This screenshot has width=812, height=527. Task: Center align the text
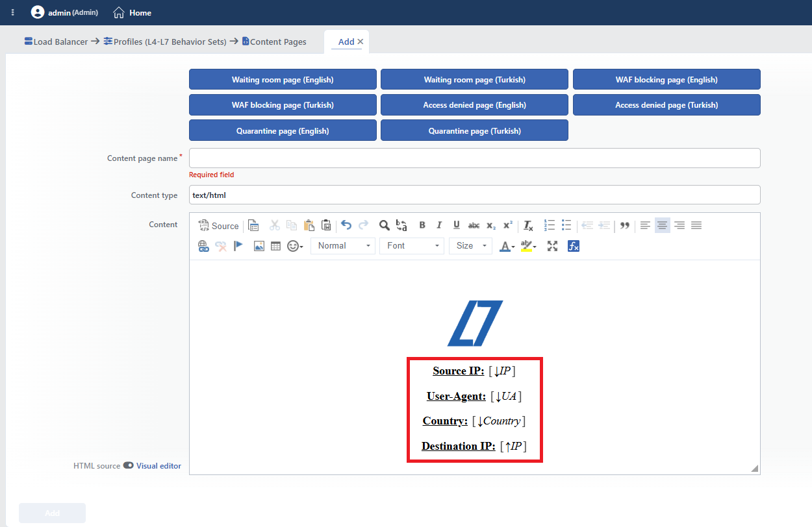tap(663, 225)
